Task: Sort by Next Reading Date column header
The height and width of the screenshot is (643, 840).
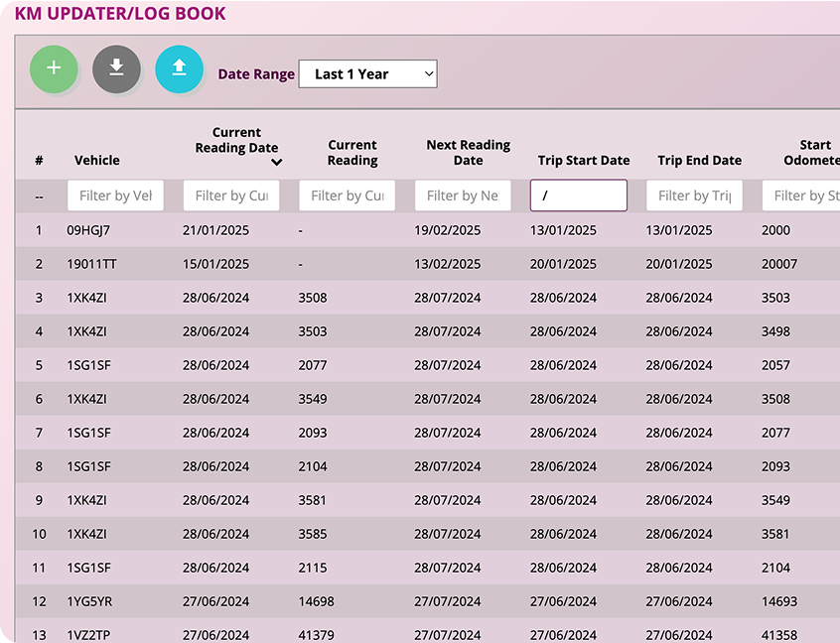Action: coord(469,153)
